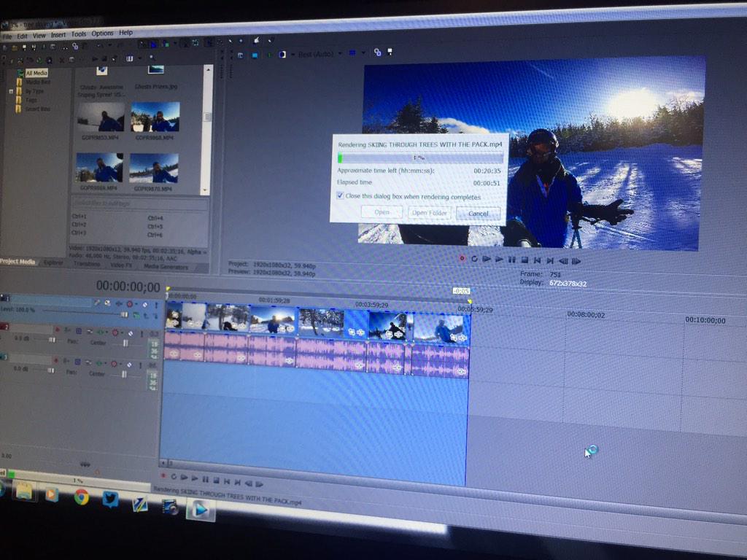
Task: Select the Tags folder
Action: [x=31, y=100]
